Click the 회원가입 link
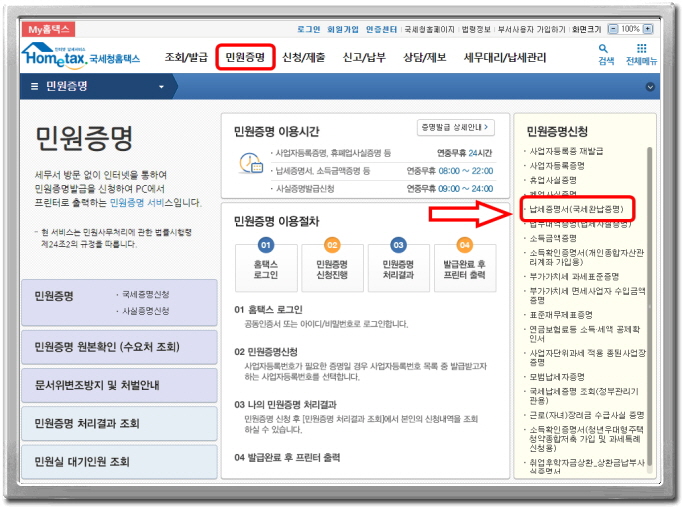This screenshot has height=507, width=682. tap(343, 29)
